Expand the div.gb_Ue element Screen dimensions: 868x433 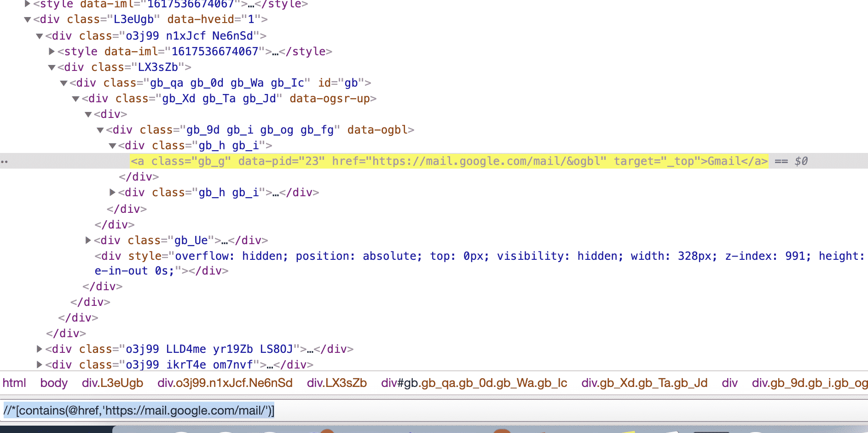pos(87,240)
